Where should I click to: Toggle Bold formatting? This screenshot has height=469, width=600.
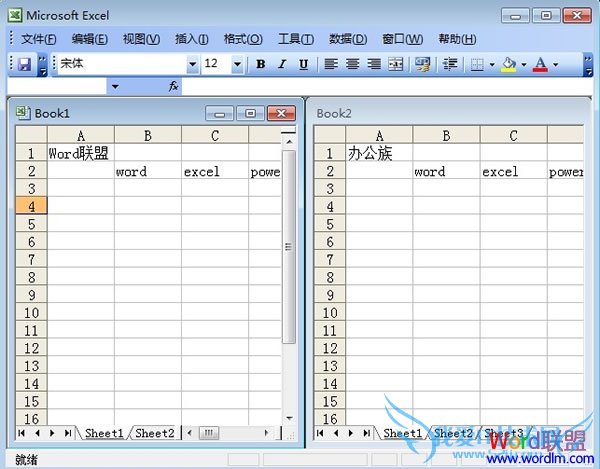tap(261, 64)
